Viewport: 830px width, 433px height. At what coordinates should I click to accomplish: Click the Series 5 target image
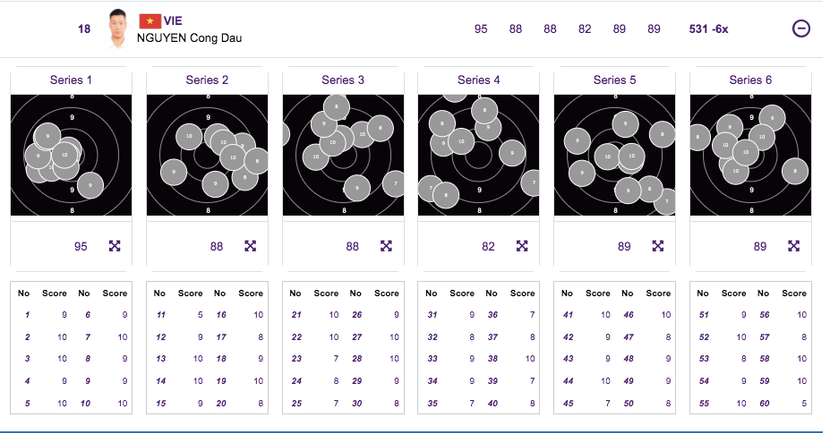click(x=615, y=155)
